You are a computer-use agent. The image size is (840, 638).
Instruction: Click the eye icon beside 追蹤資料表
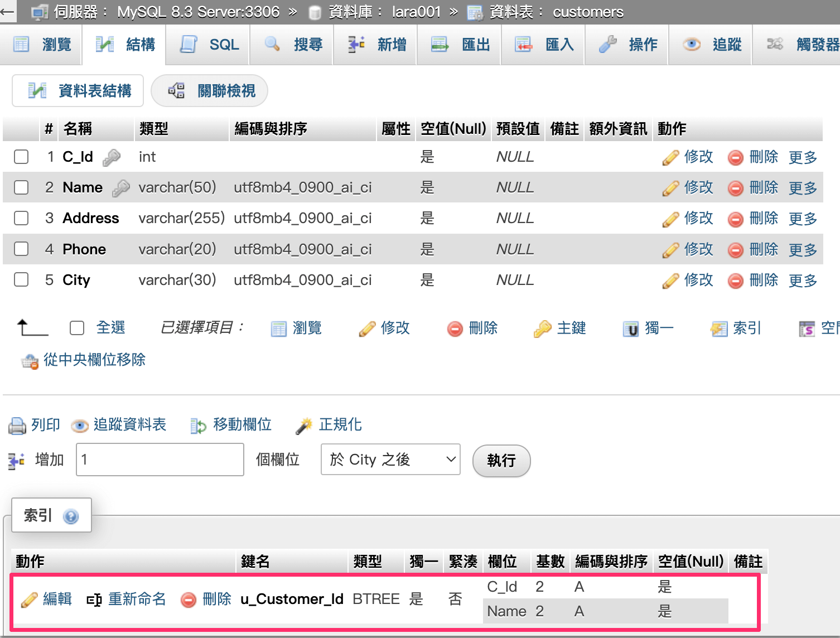click(80, 426)
